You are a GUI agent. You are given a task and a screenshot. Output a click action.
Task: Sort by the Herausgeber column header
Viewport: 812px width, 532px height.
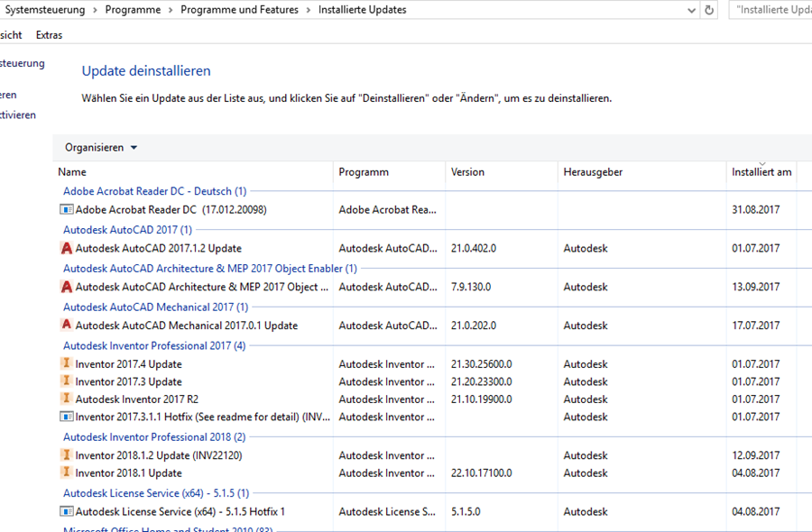coord(642,172)
